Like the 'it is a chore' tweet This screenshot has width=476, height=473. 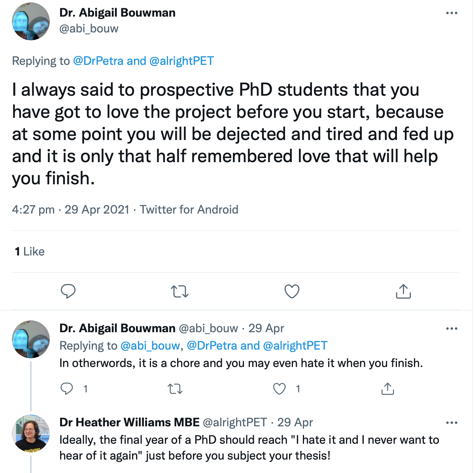(x=280, y=389)
